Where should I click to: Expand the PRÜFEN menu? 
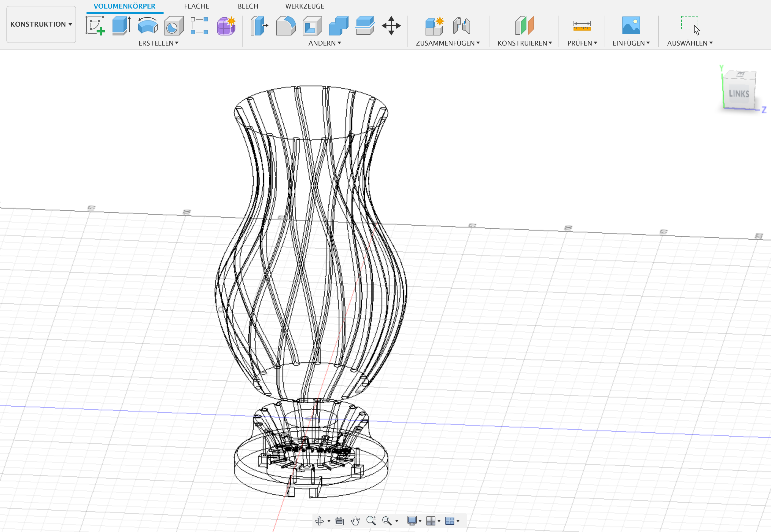tap(582, 43)
